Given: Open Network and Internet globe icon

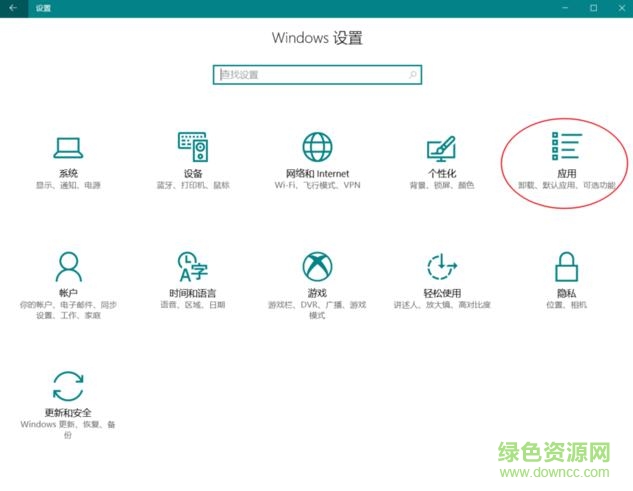Looking at the screenshot, I should [317, 147].
